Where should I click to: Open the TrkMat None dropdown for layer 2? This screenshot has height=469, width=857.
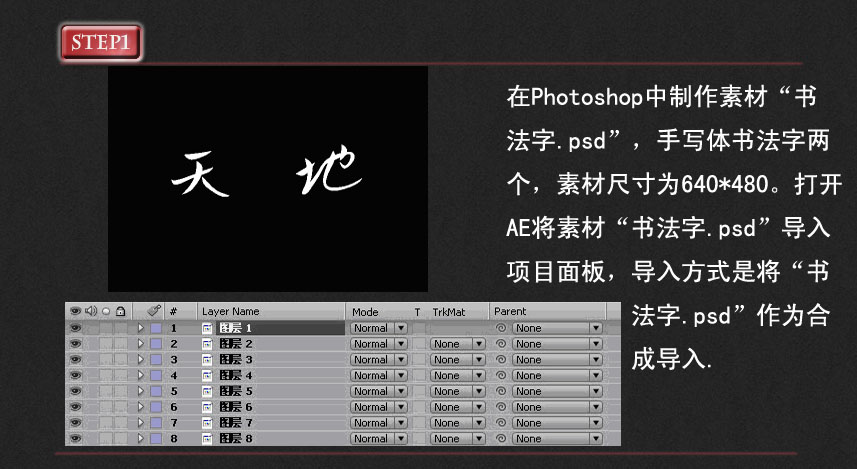click(x=457, y=344)
